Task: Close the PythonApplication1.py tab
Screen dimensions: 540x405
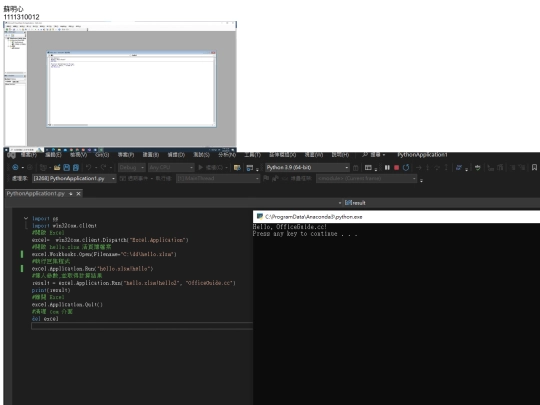Action: click(x=78, y=194)
